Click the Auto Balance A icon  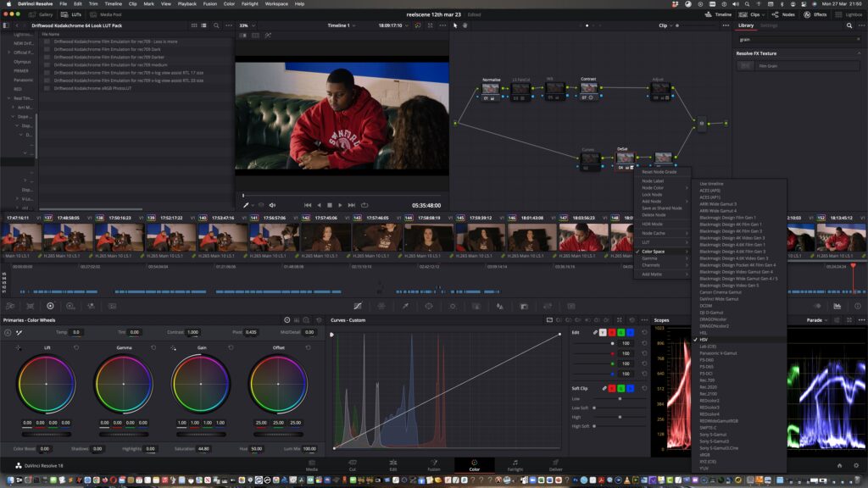[x=8, y=332]
